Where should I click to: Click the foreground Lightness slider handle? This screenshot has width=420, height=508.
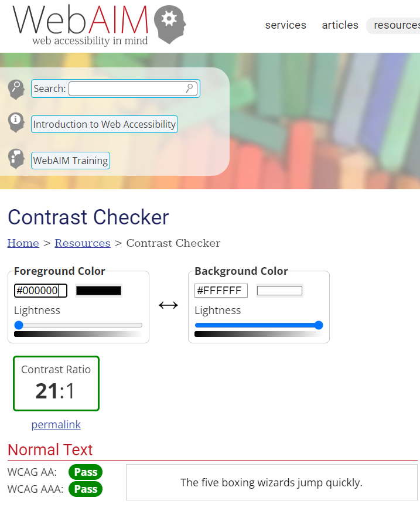point(19,325)
